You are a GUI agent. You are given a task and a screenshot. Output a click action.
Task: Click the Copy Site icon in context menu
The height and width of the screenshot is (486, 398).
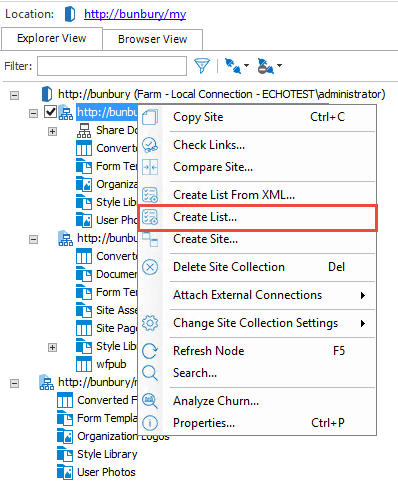click(150, 117)
